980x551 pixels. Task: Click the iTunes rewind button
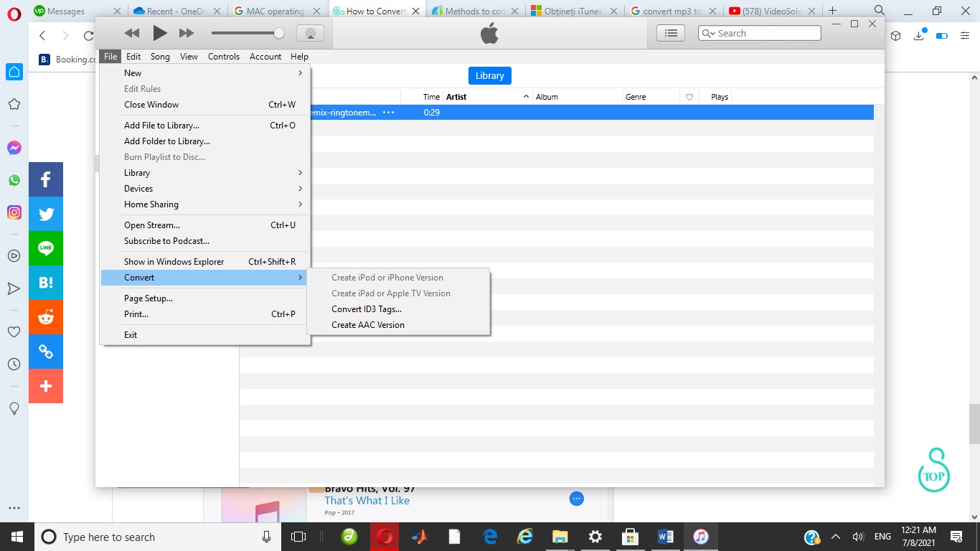[x=132, y=33]
